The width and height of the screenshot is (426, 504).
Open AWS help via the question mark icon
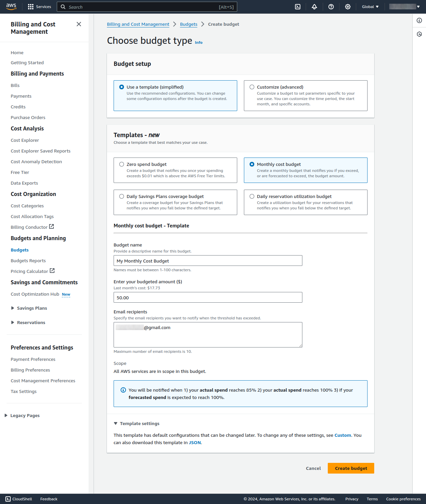point(331,7)
